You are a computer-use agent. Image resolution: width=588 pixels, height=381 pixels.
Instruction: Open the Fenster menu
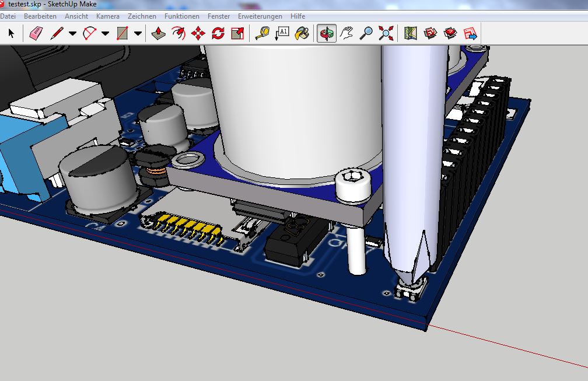(x=218, y=16)
